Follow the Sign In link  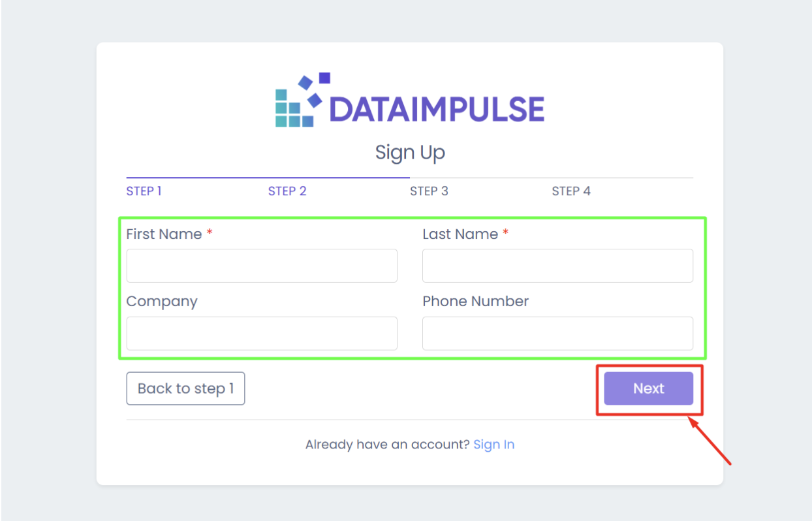[x=494, y=445]
